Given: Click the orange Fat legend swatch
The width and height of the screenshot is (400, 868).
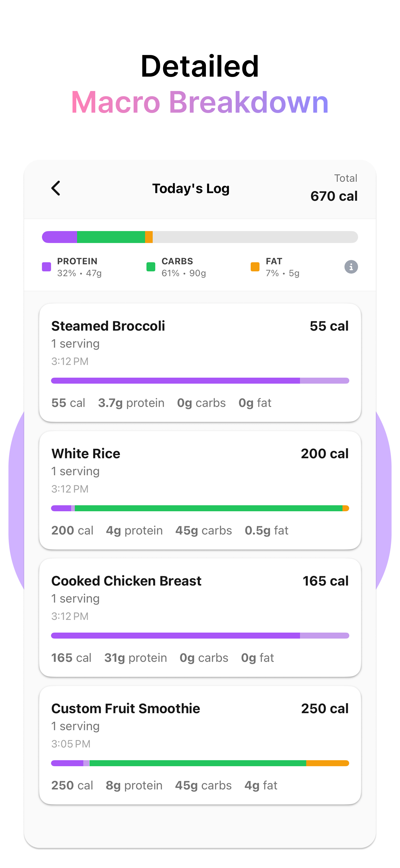Looking at the screenshot, I should pos(255,267).
